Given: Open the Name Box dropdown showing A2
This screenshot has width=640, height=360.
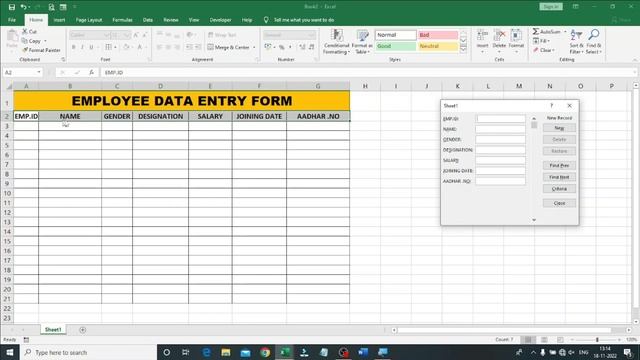Looking at the screenshot, I should point(39,72).
